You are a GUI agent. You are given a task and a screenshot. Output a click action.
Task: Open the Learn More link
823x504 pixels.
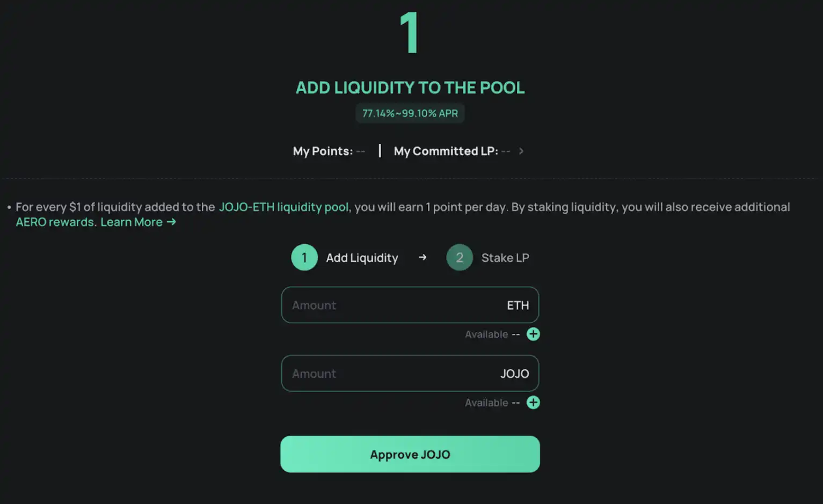(132, 222)
